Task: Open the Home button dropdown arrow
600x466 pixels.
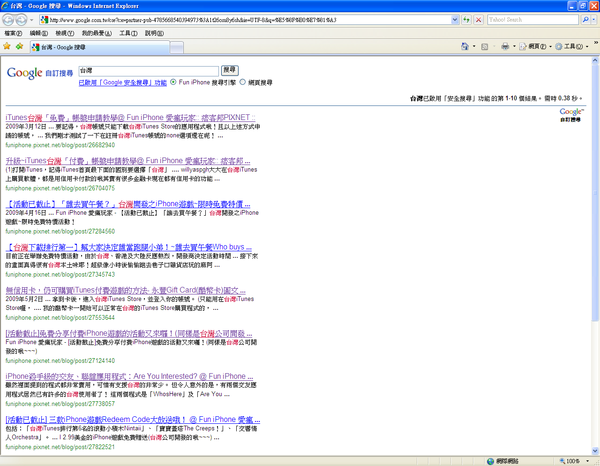Action: [x=474, y=46]
